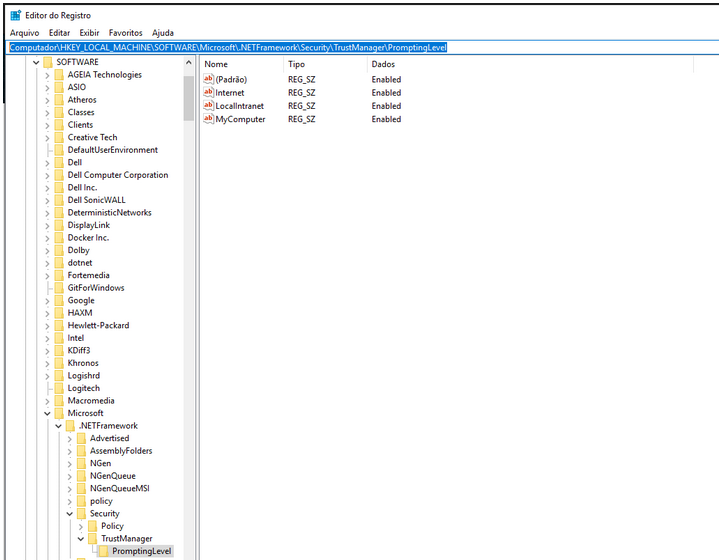722x560 pixels.
Task: Select the MyComputer string value icon
Action: (209, 119)
